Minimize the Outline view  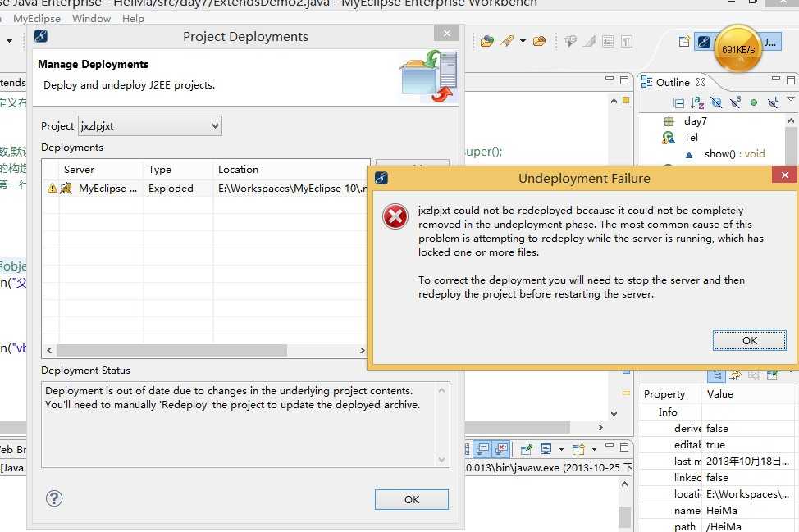coord(775,79)
